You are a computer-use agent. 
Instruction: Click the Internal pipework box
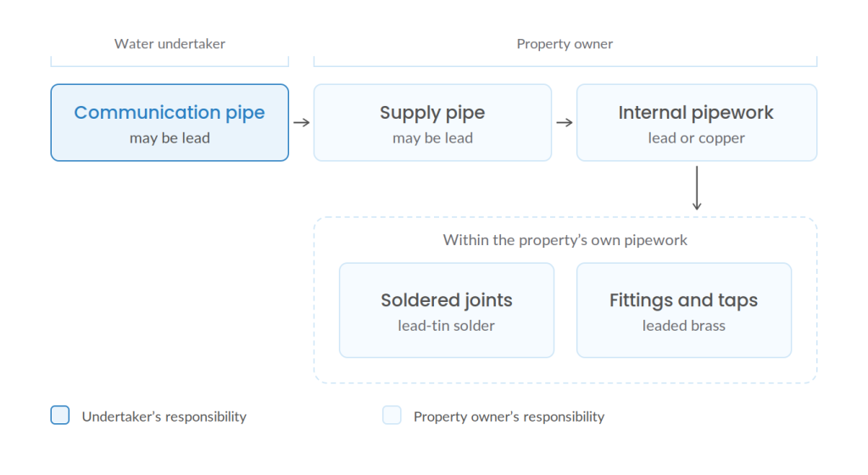(697, 122)
